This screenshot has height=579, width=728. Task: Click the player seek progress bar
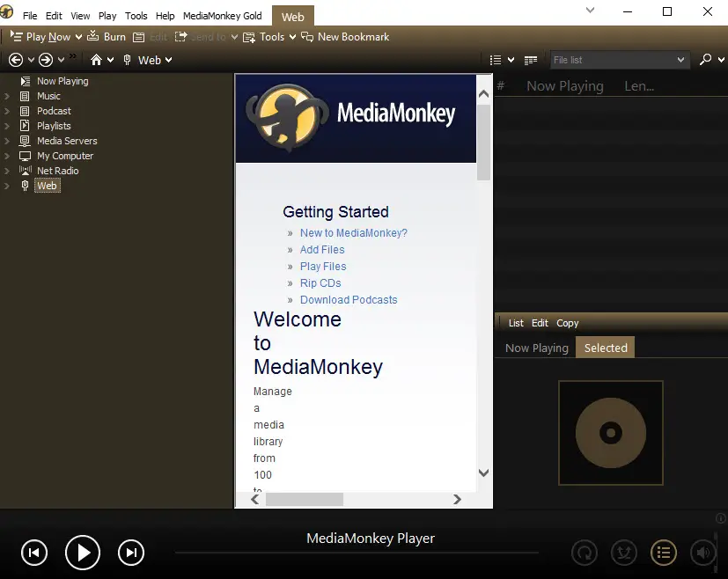click(x=357, y=553)
